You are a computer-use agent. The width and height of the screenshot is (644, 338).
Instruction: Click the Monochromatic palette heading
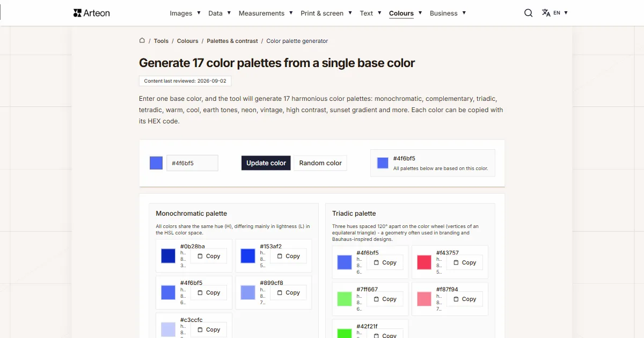[191, 213]
